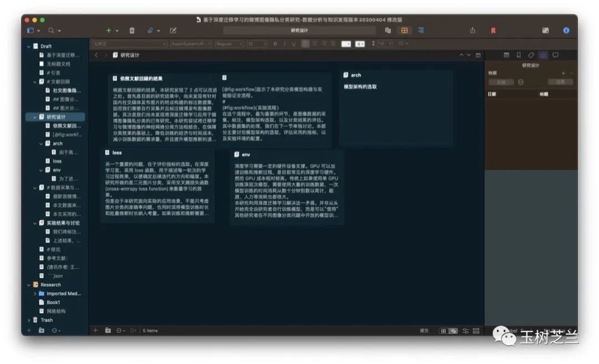This screenshot has width=599, height=364.
Task: Select the env index card
Action: 287,187
